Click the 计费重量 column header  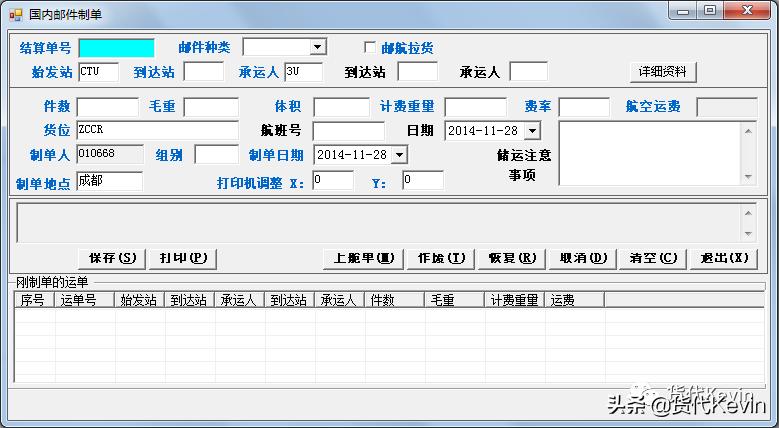[x=514, y=300]
